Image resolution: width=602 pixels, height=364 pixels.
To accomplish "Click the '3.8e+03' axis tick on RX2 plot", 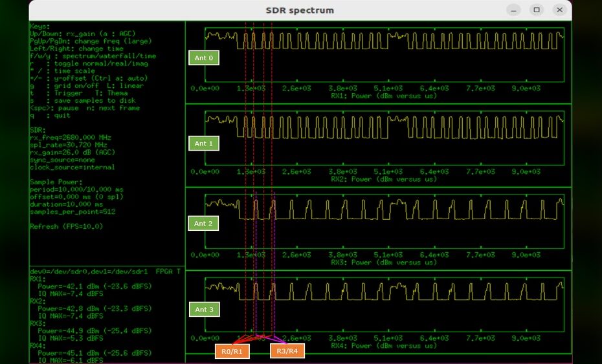I will coord(342,171).
